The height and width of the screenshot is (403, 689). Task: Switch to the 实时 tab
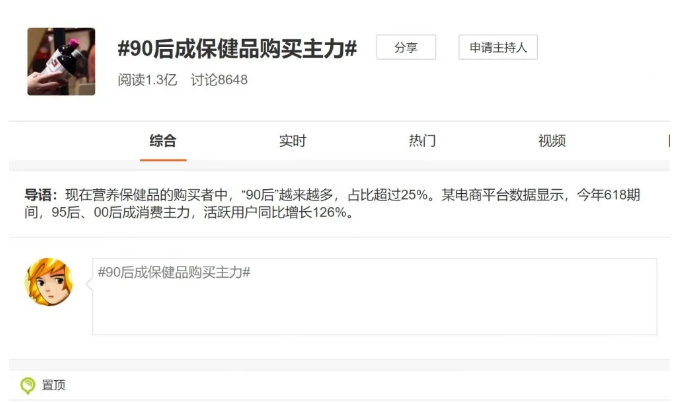click(293, 141)
